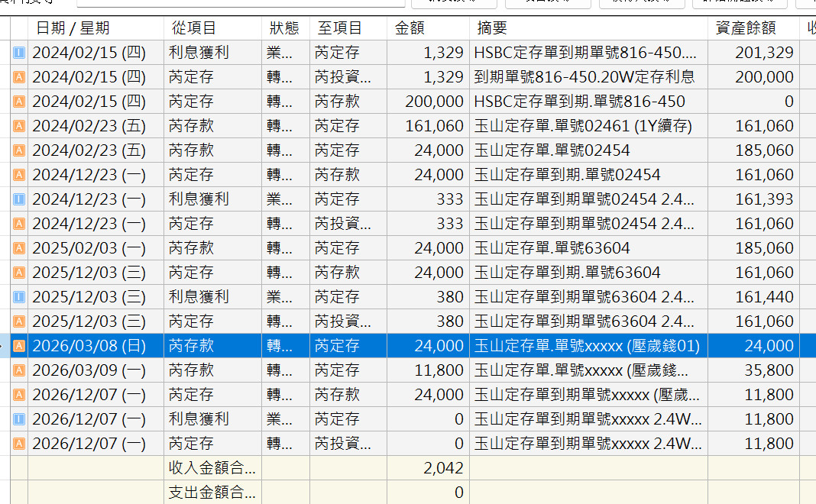Click the orange icon on the 2025/02/03 row

pyautogui.click(x=19, y=248)
